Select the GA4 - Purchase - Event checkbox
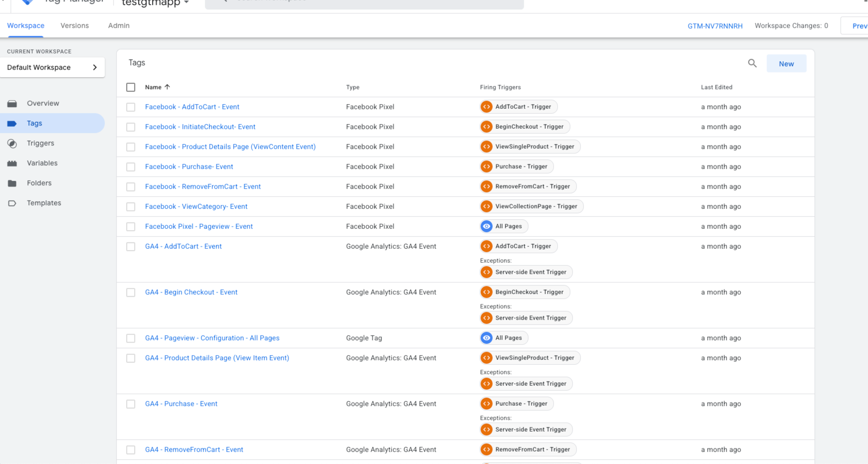This screenshot has height=464, width=868. [131, 404]
